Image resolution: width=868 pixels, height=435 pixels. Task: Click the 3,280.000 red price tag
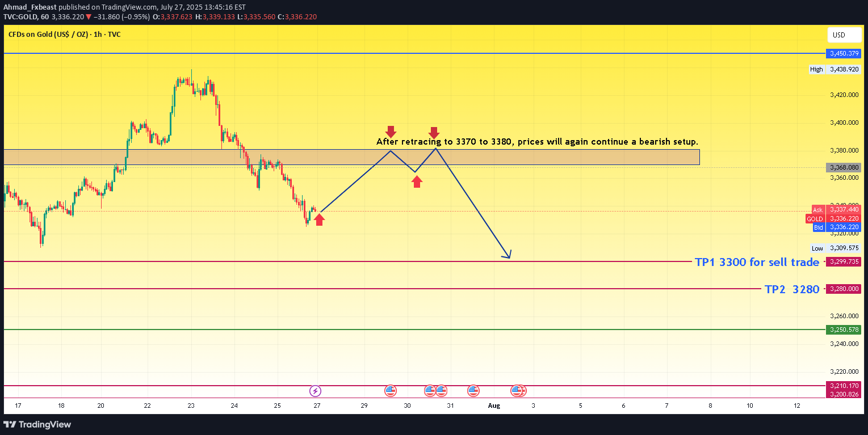(845, 289)
